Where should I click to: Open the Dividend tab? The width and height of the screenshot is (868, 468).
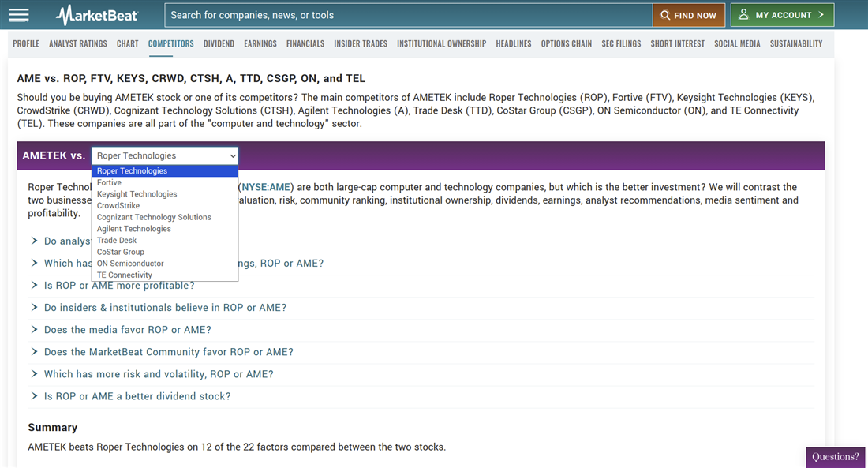(219, 43)
